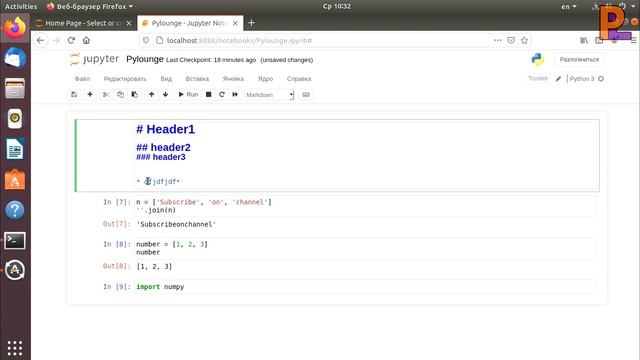The width and height of the screenshot is (640, 360).
Task: Click the code cell In [7]
Action: [x=365, y=206]
